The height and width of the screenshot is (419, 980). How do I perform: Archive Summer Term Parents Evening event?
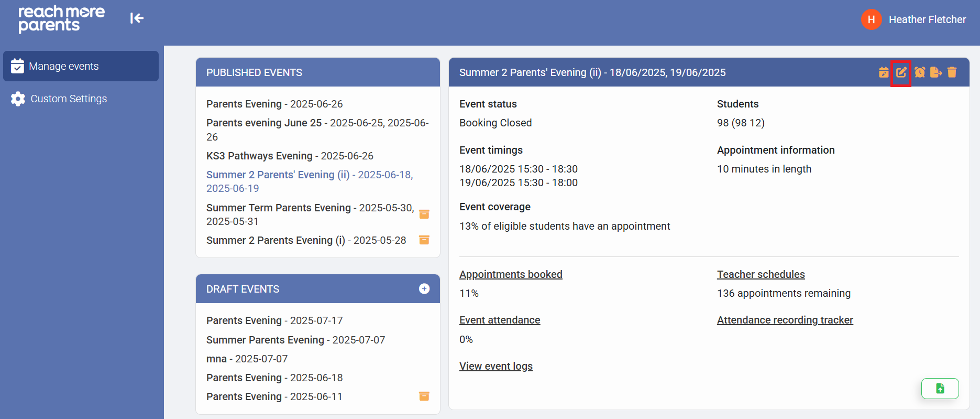click(x=424, y=214)
